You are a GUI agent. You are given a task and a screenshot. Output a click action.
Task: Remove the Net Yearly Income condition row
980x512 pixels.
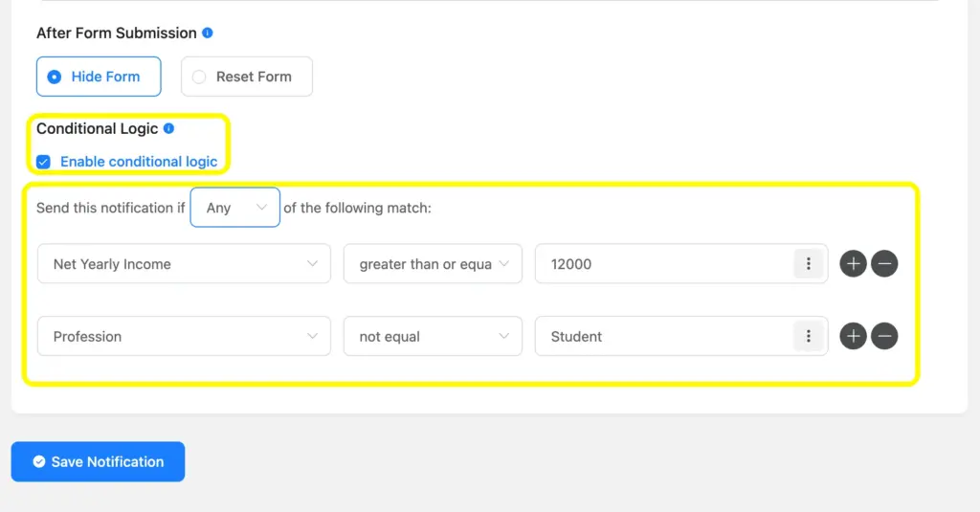tap(884, 264)
